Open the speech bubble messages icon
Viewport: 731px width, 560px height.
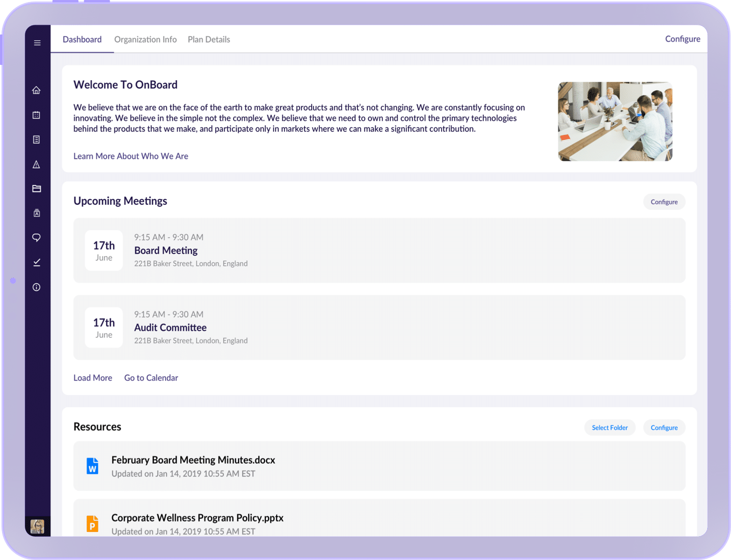point(37,237)
